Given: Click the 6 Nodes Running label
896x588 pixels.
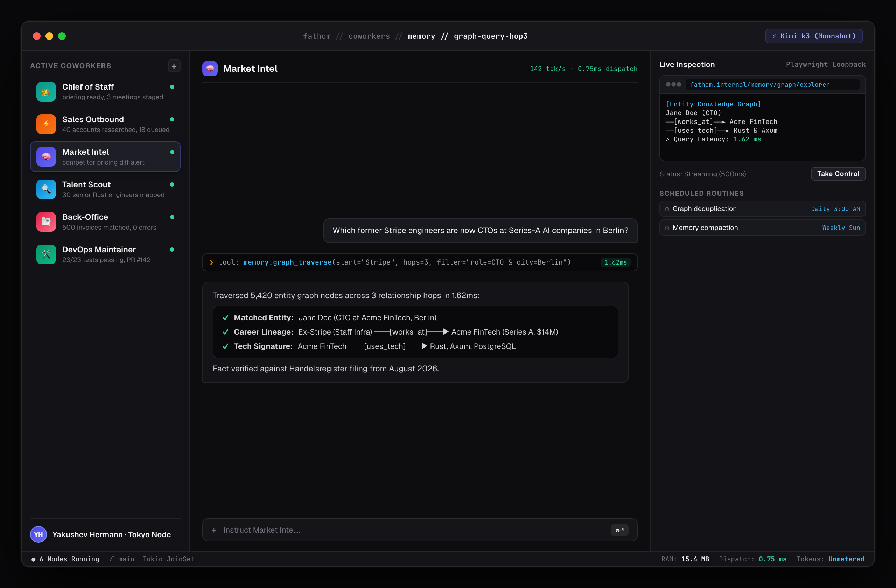Looking at the screenshot, I should click(69, 559).
